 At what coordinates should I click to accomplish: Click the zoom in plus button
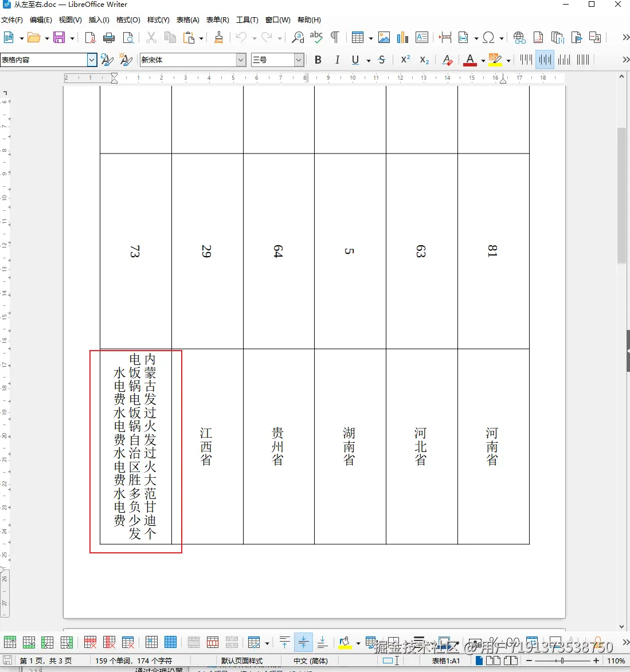[x=596, y=661]
